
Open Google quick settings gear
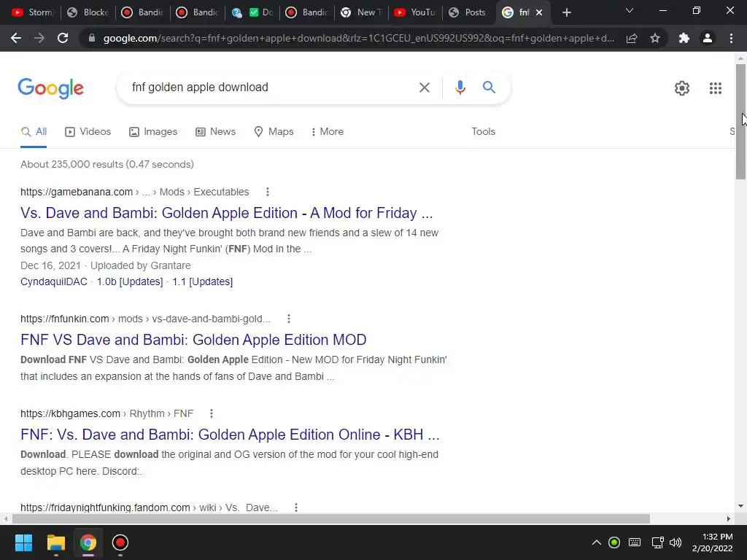point(682,88)
